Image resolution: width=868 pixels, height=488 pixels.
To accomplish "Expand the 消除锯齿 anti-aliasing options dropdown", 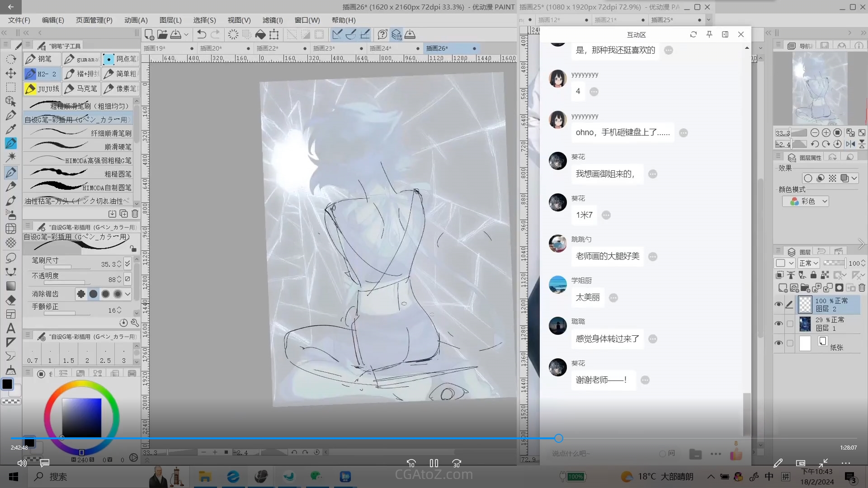I will click(128, 294).
